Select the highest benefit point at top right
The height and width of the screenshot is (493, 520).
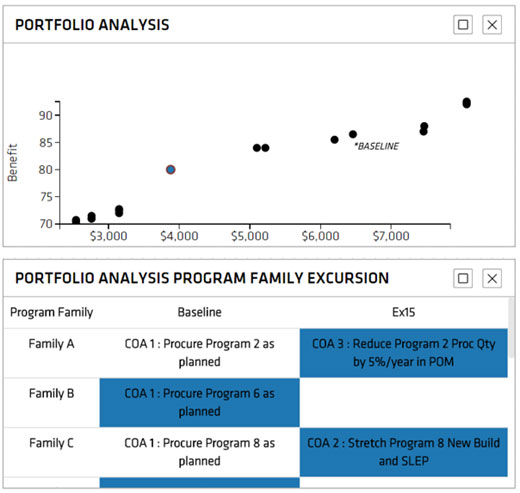[x=467, y=103]
